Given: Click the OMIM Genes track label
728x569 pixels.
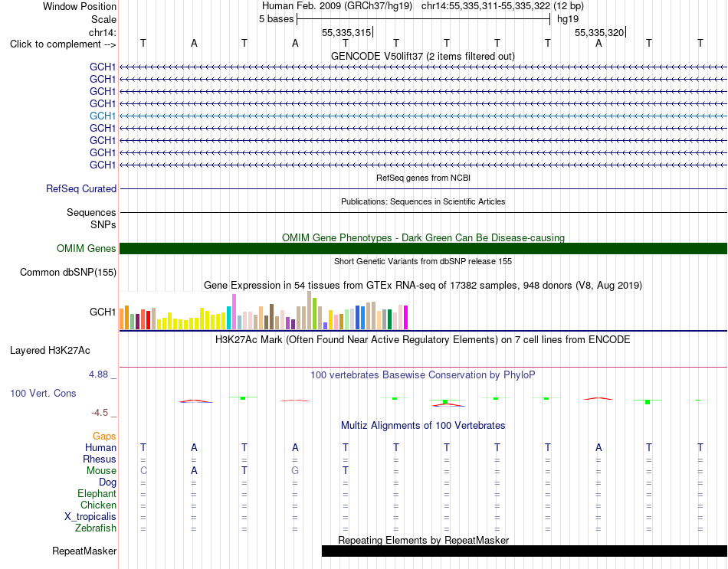Looking at the screenshot, I should [x=87, y=248].
